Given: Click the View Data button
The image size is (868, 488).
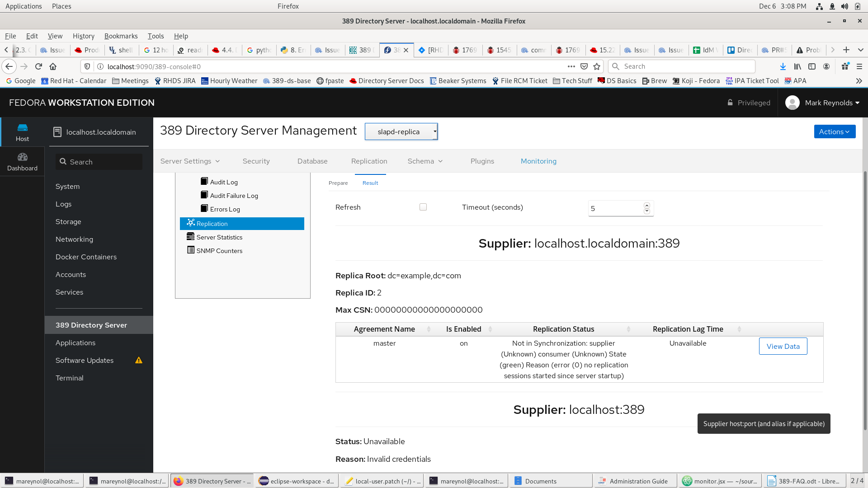Looking at the screenshot, I should pyautogui.click(x=783, y=346).
